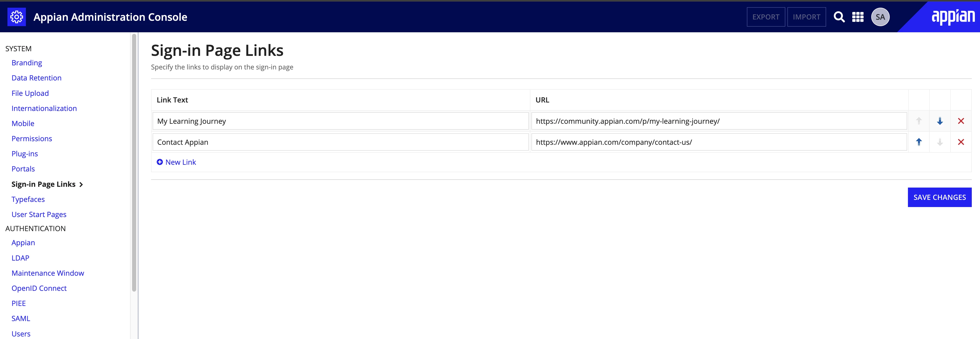The width and height of the screenshot is (980, 339).
Task: Click the disabled down arrow for Contact Appian
Action: (x=940, y=142)
